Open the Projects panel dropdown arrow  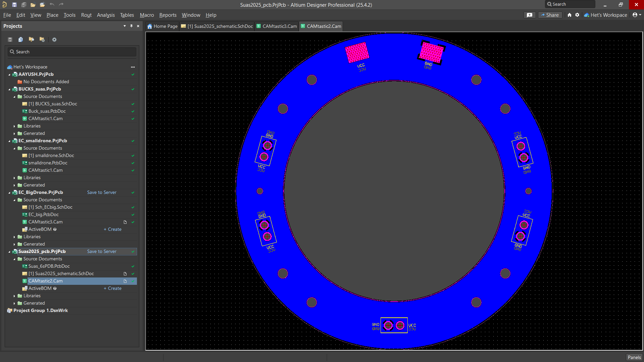click(x=125, y=26)
